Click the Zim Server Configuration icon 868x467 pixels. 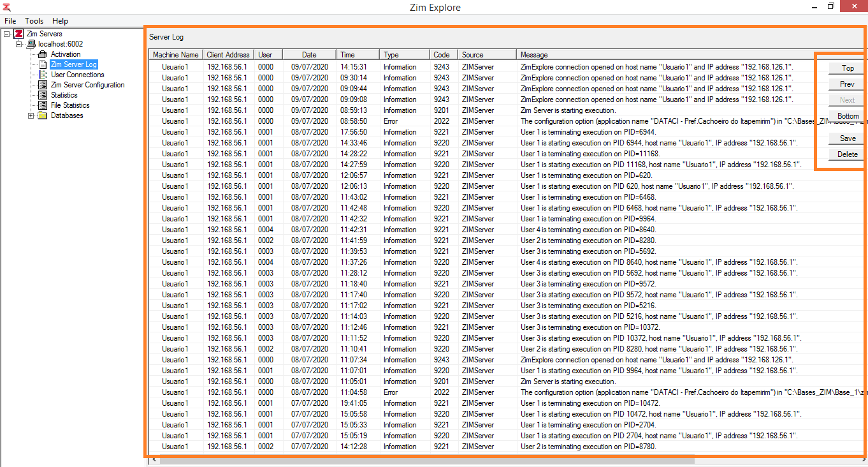43,85
